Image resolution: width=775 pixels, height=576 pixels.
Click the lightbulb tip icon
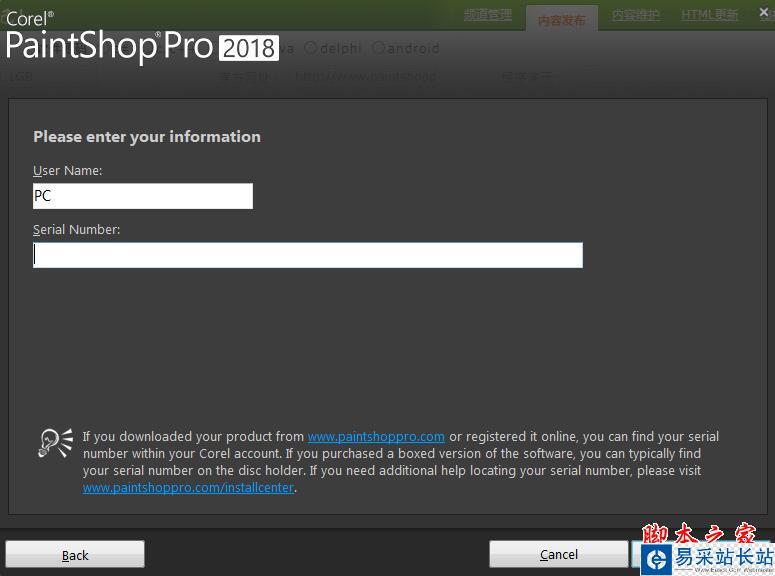tap(55, 442)
